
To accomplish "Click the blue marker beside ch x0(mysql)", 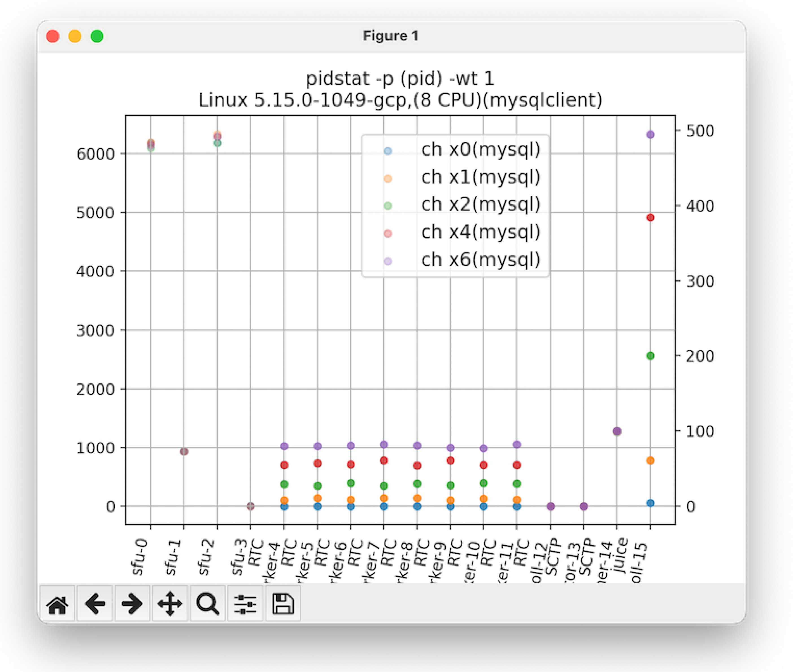I will point(389,150).
